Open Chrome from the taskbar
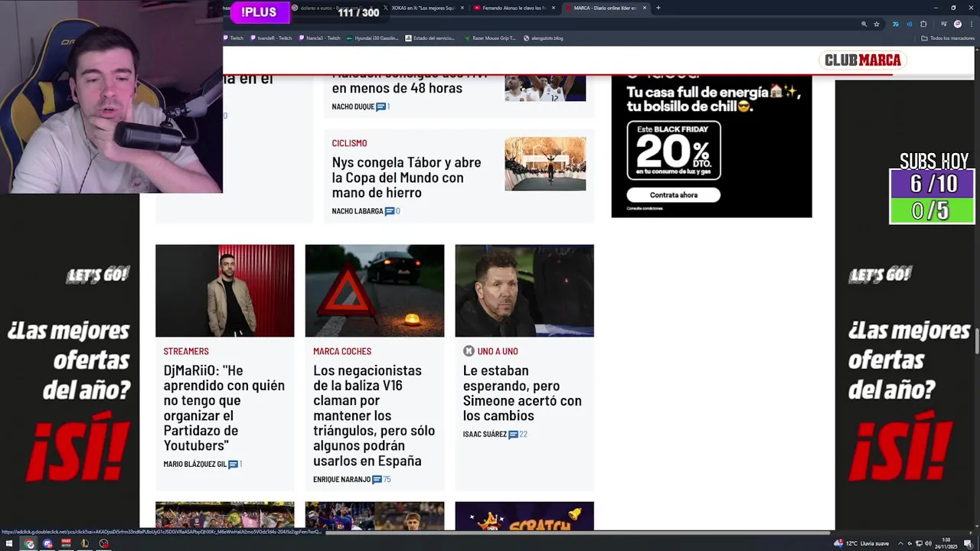The height and width of the screenshot is (551, 980). click(29, 543)
